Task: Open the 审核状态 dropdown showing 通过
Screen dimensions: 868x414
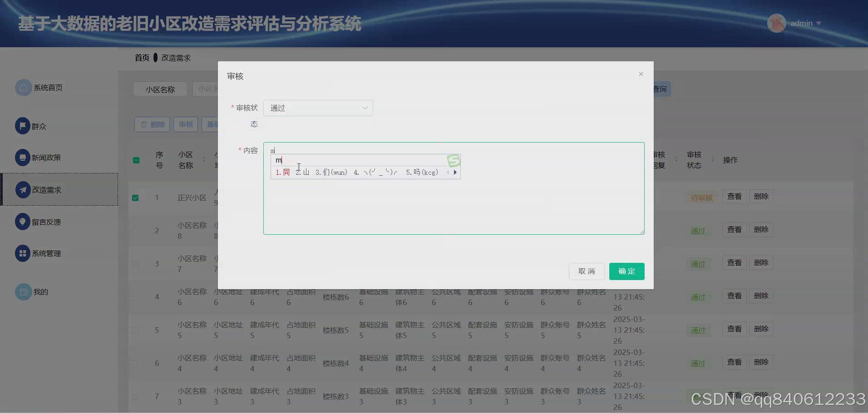Action: [318, 108]
